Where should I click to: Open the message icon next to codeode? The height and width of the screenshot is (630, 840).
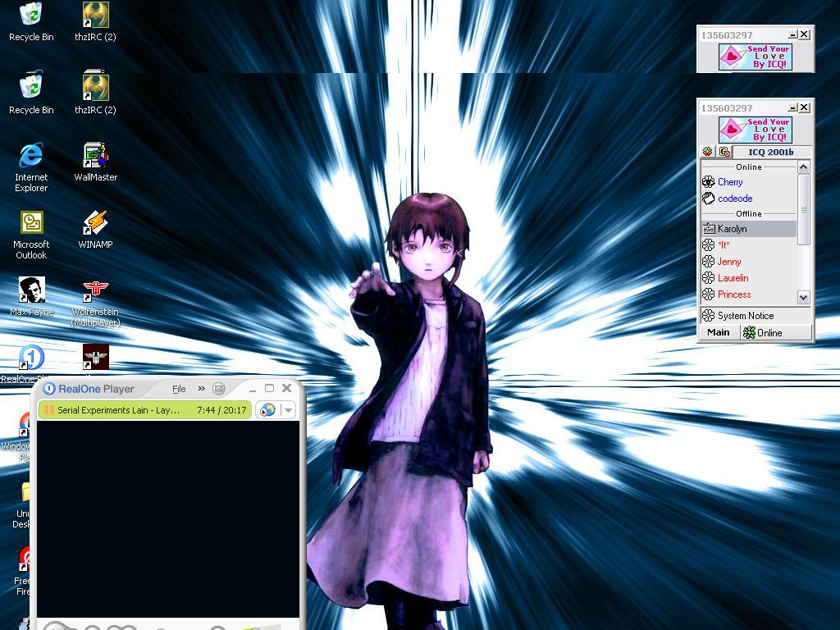point(708,199)
